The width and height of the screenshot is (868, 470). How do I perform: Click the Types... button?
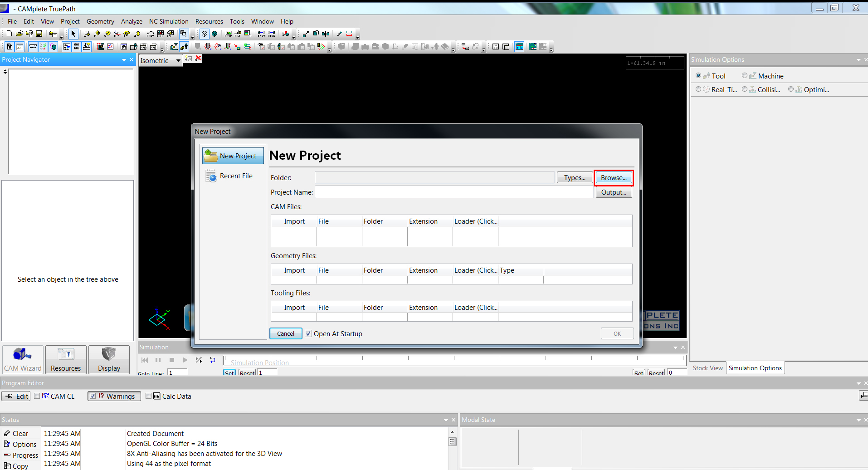point(575,178)
